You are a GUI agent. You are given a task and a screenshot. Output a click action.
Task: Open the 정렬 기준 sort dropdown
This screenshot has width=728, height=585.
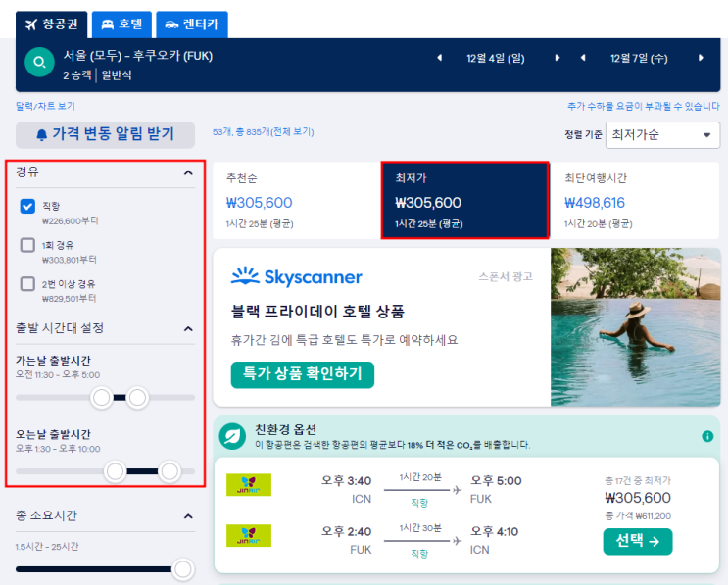[662, 135]
